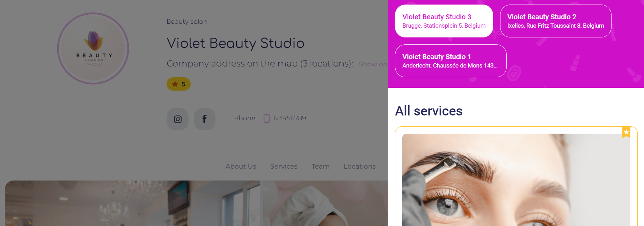Click the salon interior photo
The image size is (644, 226).
132,203
